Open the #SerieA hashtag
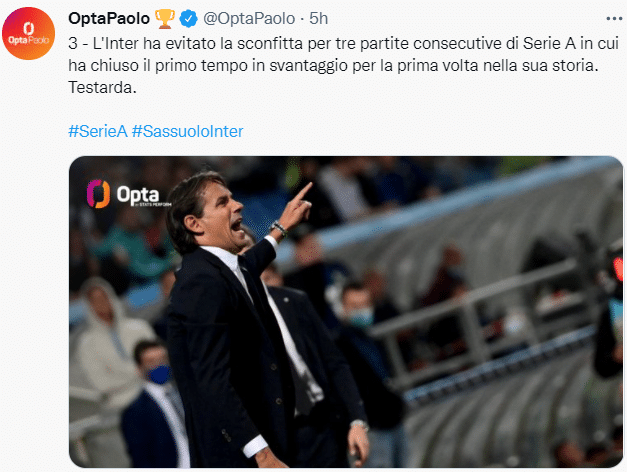This screenshot has width=627, height=472. [x=97, y=132]
